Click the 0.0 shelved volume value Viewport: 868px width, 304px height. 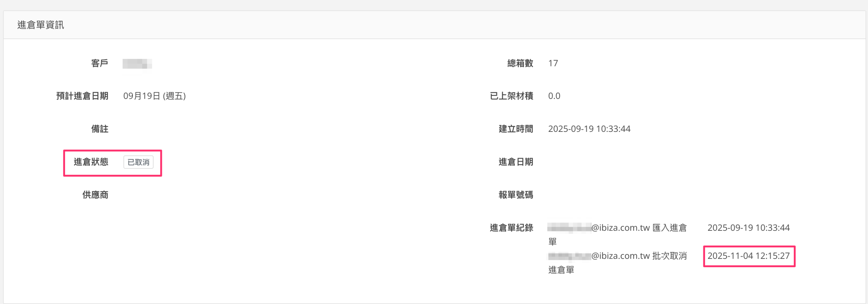tap(554, 96)
